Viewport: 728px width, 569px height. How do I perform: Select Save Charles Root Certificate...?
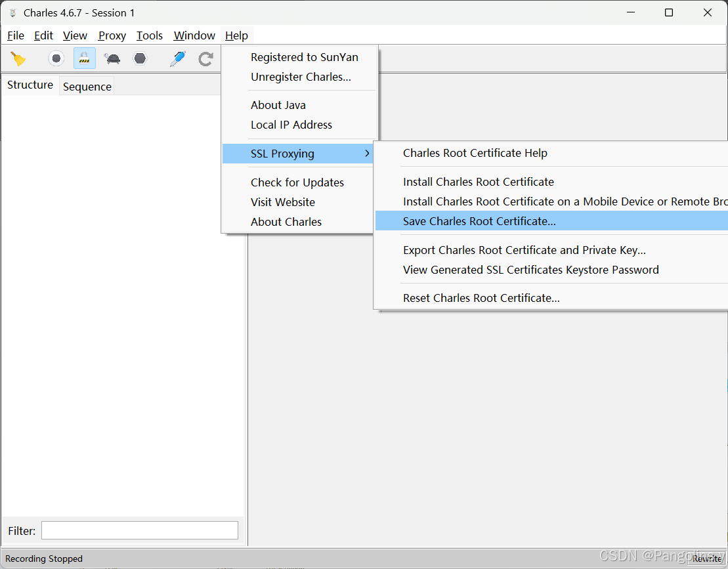551,221
